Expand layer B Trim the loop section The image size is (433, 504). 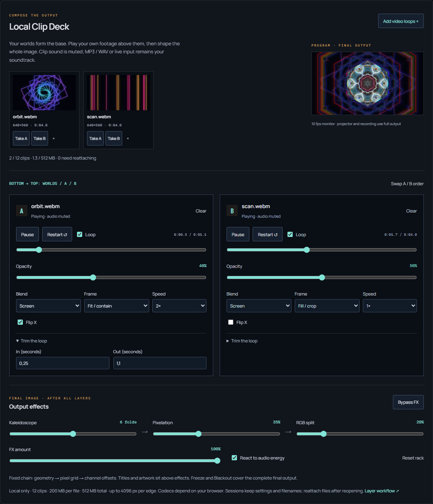[242, 341]
